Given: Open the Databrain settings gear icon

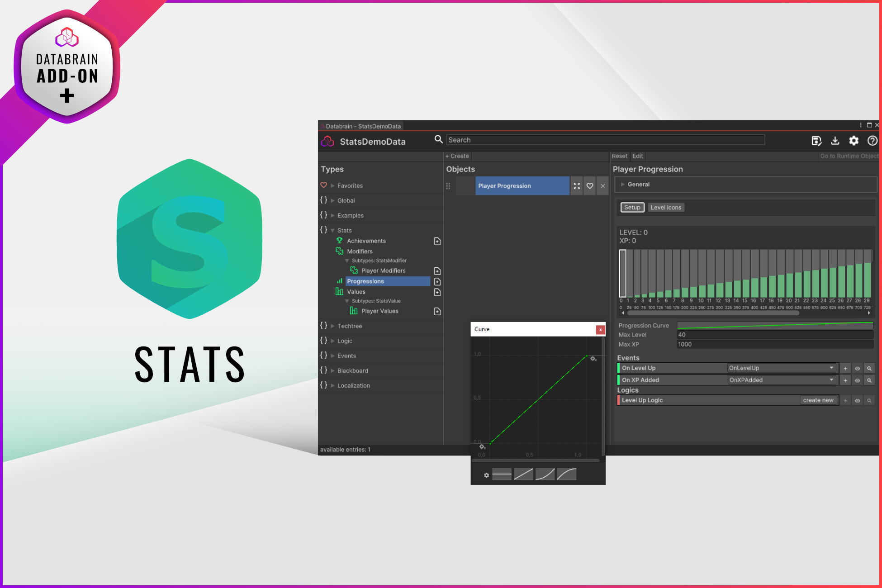Looking at the screenshot, I should click(854, 141).
